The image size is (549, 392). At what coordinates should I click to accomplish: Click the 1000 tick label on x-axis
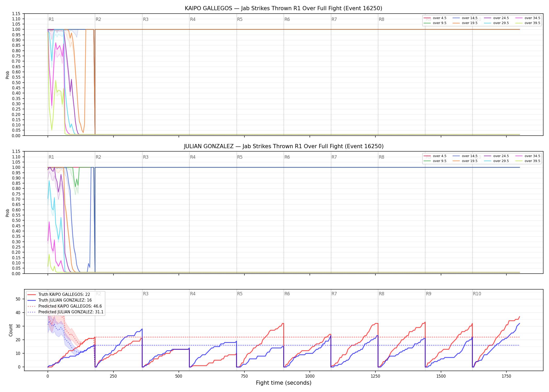point(310,376)
